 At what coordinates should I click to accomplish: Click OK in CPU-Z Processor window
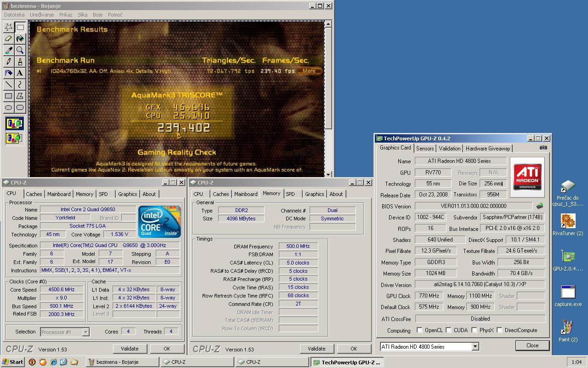(167, 349)
